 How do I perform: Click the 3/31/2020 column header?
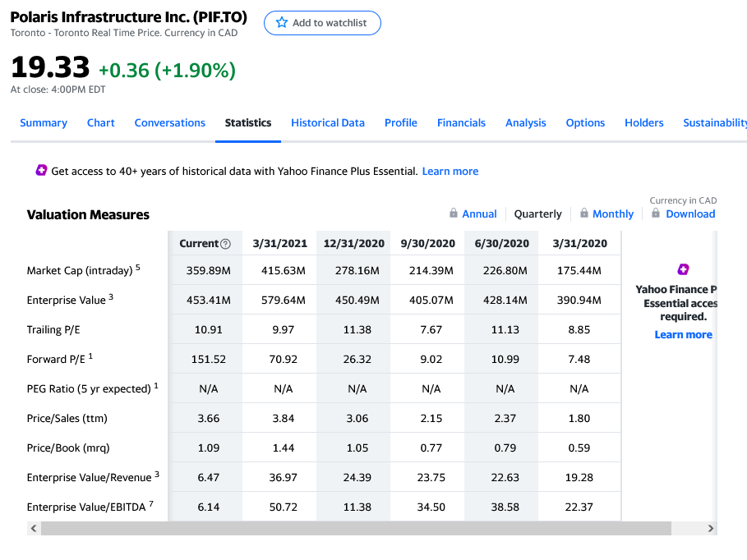coord(580,243)
